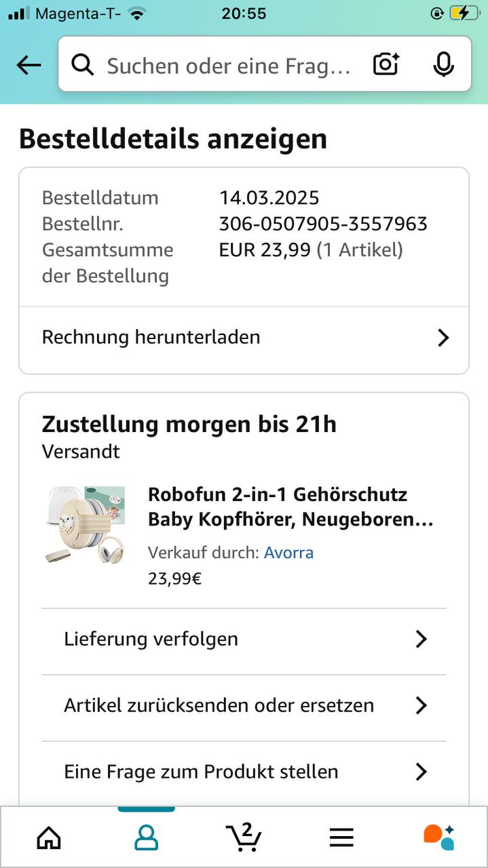This screenshot has width=488, height=868.
Task: Open Robofun 2-in-1 Gehörschutz product title
Action: 290,507
